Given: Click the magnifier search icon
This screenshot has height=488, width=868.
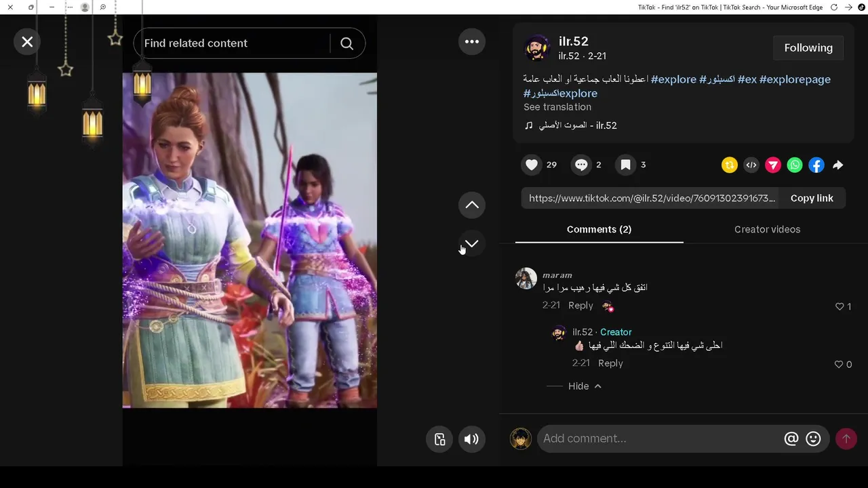Looking at the screenshot, I should coord(347,43).
